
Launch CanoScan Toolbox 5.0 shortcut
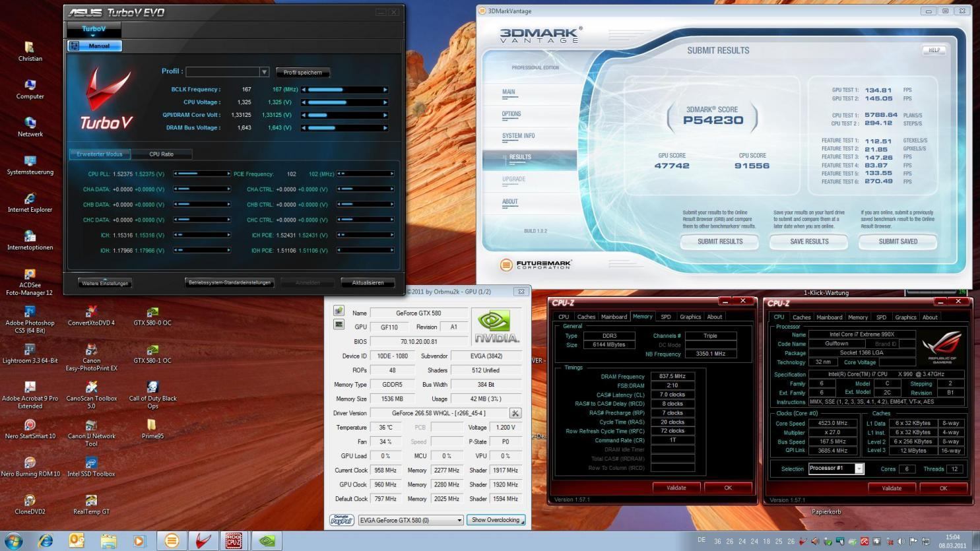click(x=91, y=395)
